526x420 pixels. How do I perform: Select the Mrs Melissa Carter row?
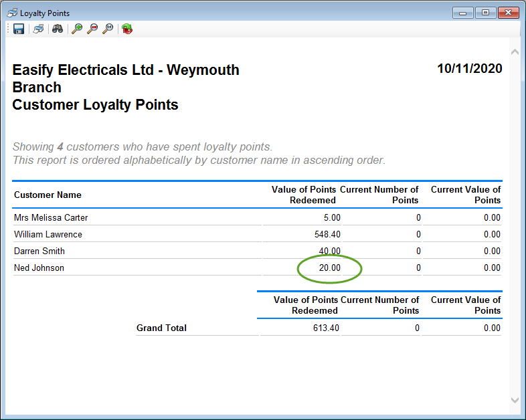51,217
